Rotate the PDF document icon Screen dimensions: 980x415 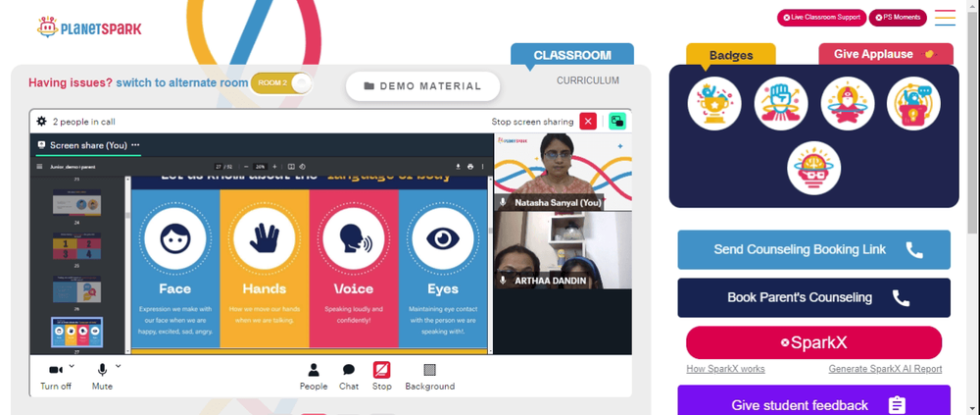click(302, 167)
